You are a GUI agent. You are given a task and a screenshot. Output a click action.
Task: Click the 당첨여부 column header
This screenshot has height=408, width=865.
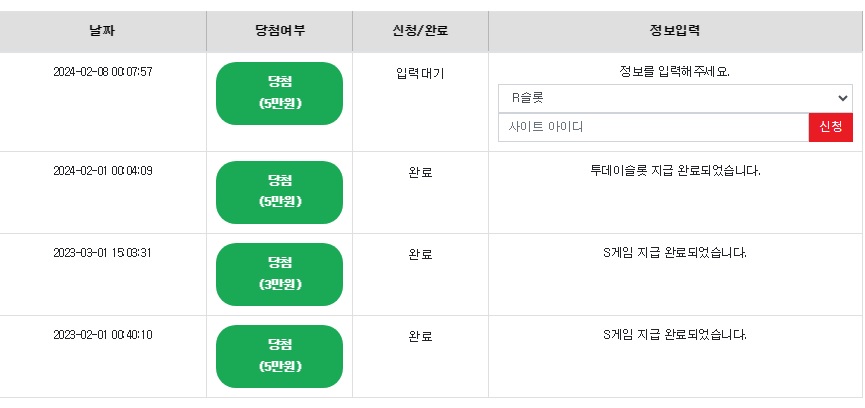(x=280, y=31)
